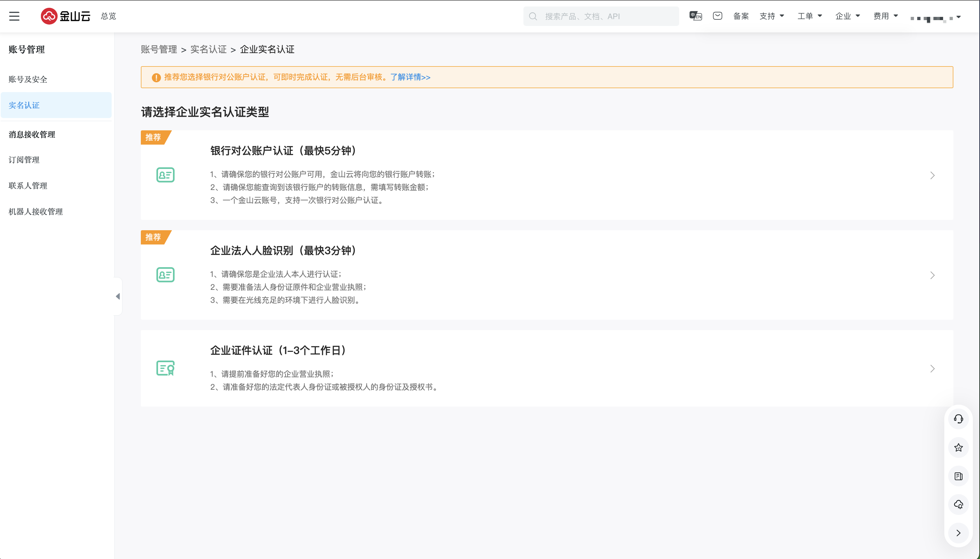Collapse the left sidebar panel
This screenshot has width=980, height=559.
[118, 296]
